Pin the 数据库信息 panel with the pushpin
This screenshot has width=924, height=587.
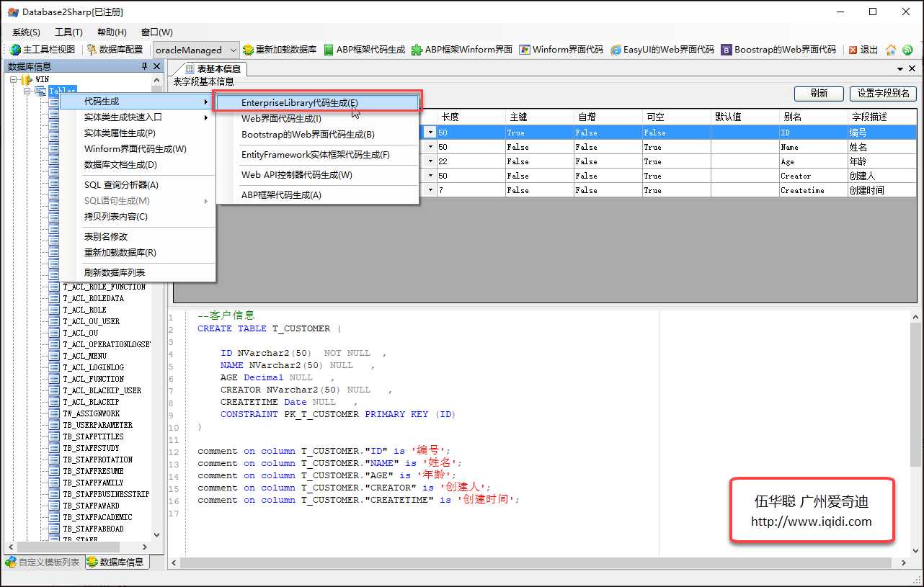[145, 66]
